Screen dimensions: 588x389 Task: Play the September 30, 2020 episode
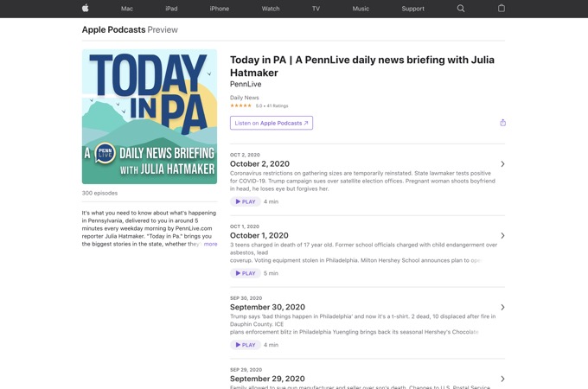click(246, 345)
